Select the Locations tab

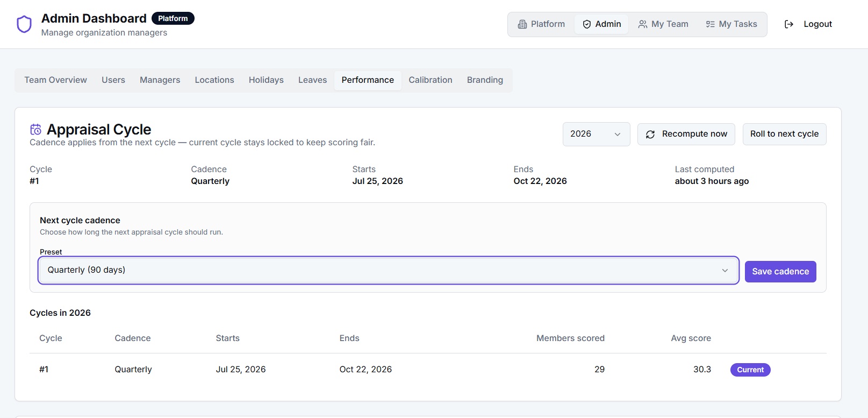coord(214,80)
